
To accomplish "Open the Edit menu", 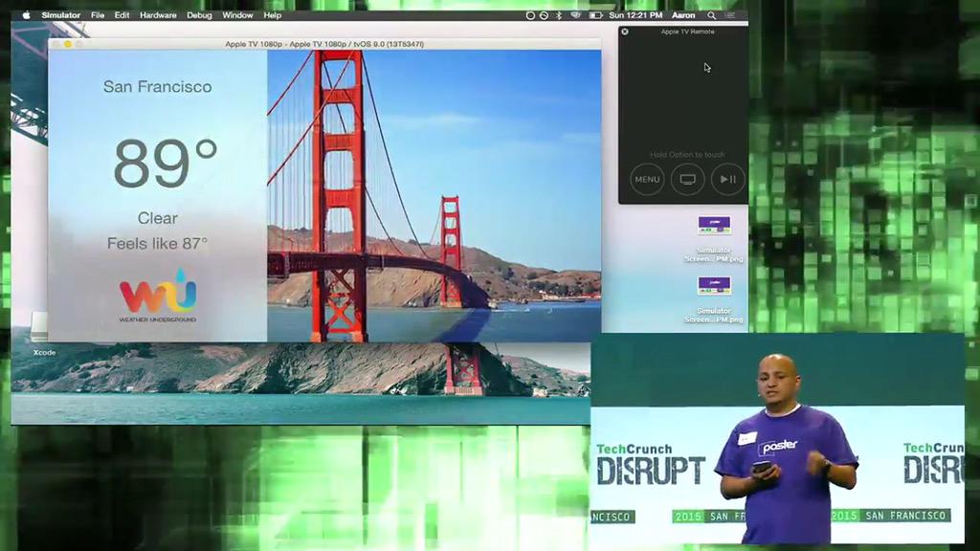I will (122, 15).
